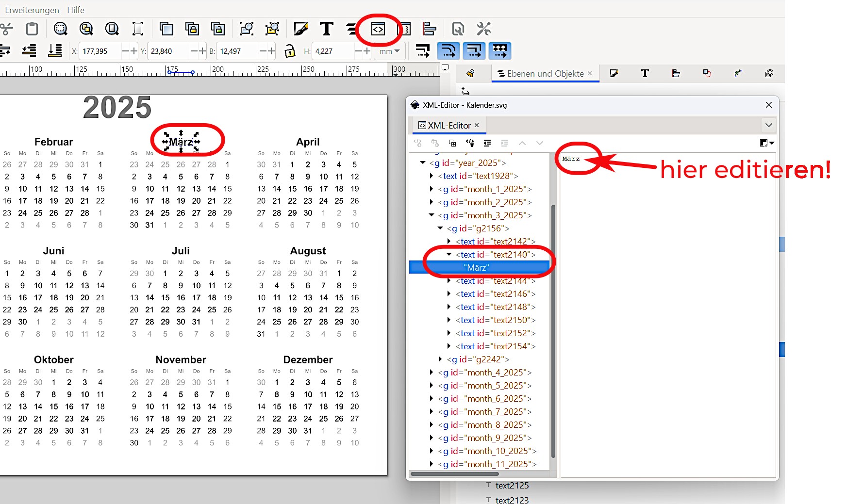Open the mm units dropdown
Screen dimensions: 847x504
pyautogui.click(x=389, y=51)
